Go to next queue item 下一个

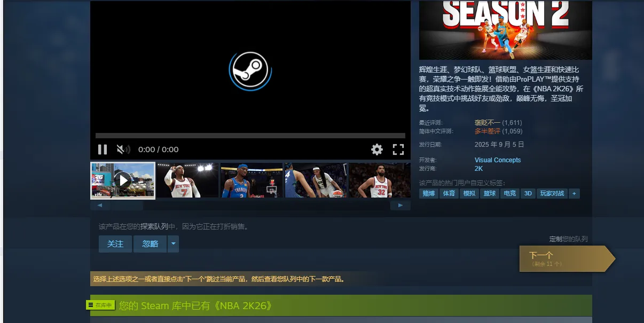point(563,258)
